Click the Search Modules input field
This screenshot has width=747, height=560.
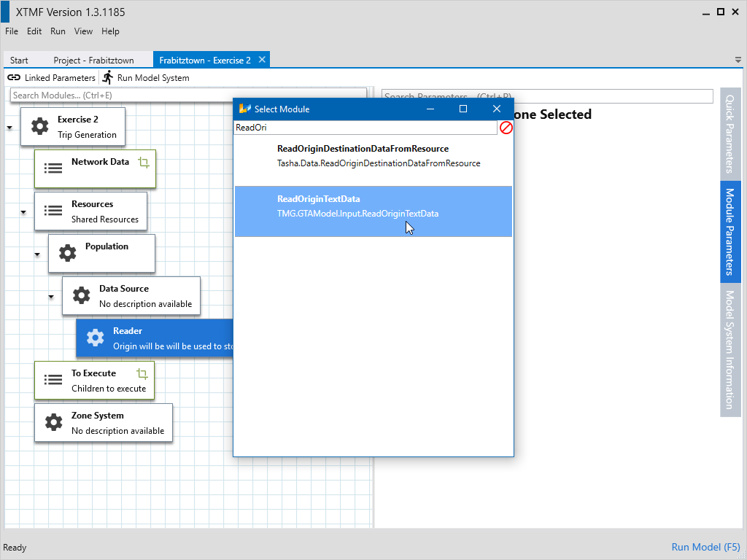[188, 96]
